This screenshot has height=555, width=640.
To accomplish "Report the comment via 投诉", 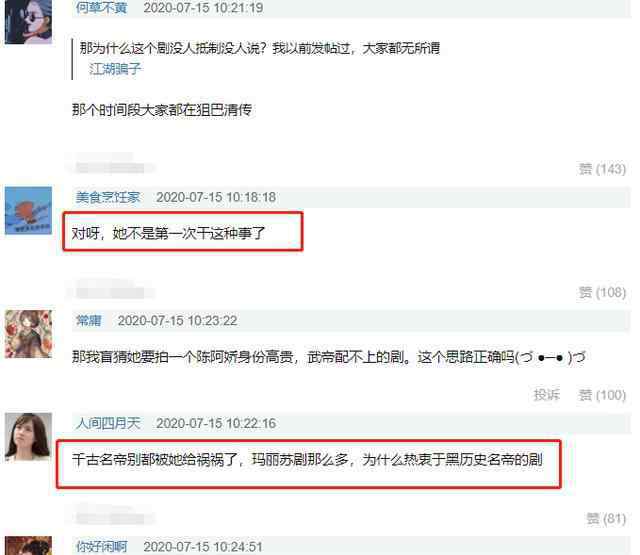I will (x=547, y=395).
